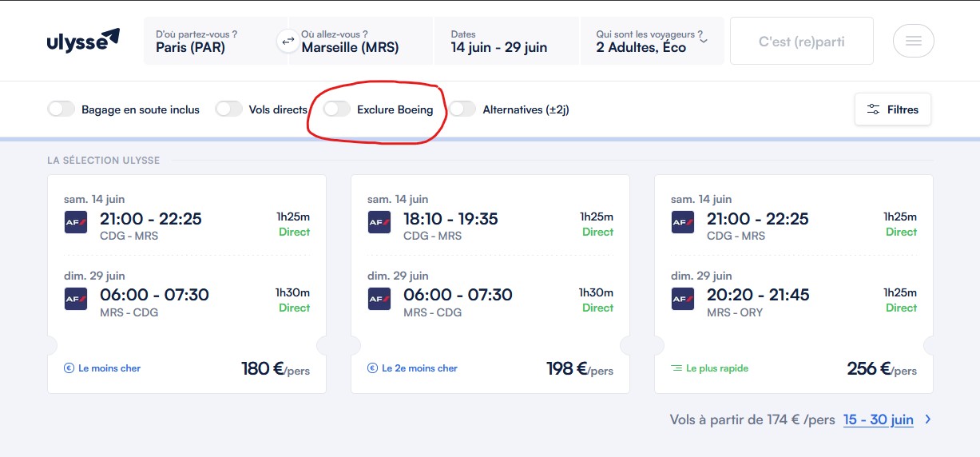
Task: Click Air France logo on 18:10 flight
Action: (x=379, y=222)
